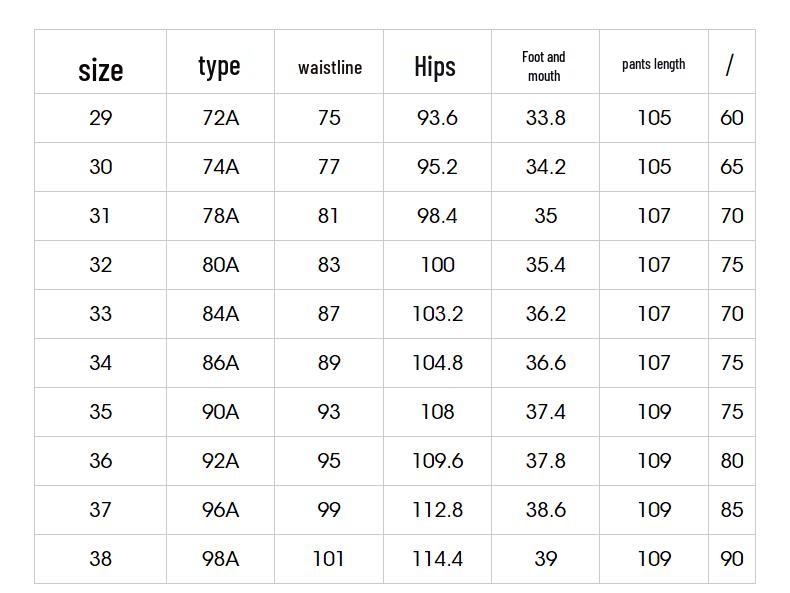Select the "type" column header

coord(219,66)
